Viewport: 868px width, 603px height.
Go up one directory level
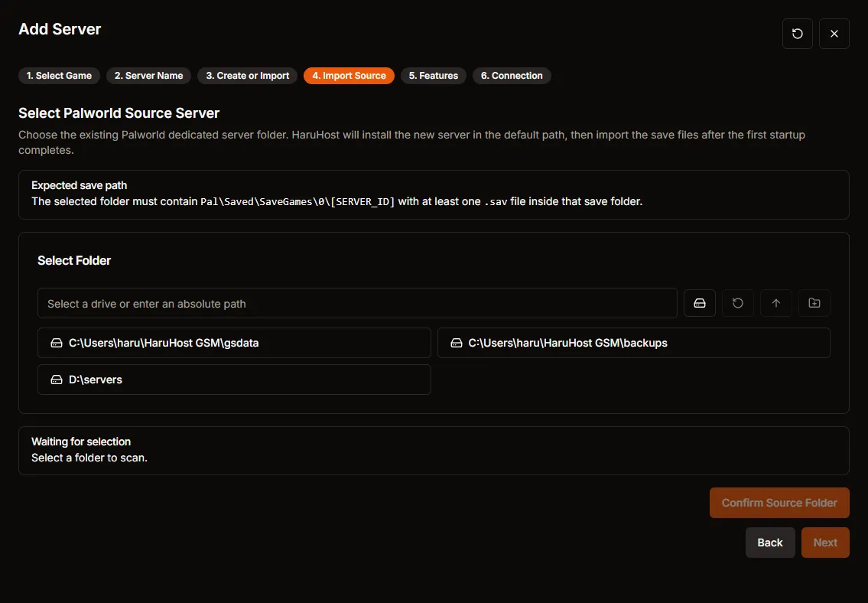click(775, 303)
